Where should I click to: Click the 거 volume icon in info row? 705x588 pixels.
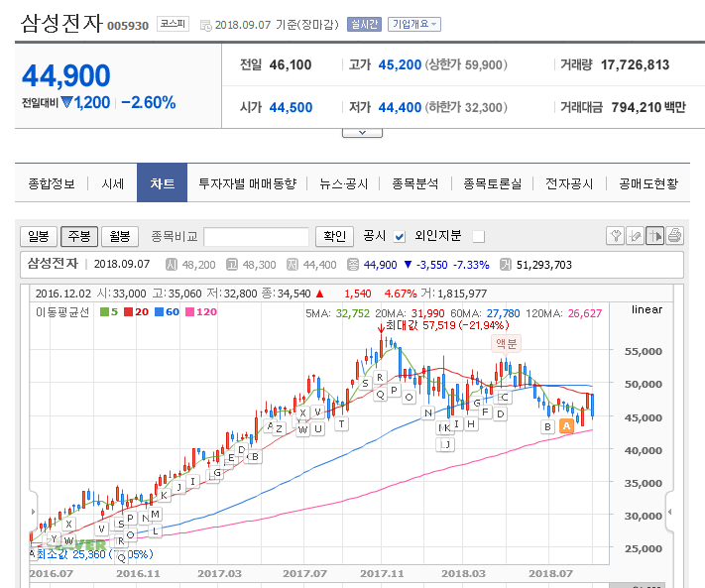[x=506, y=265]
